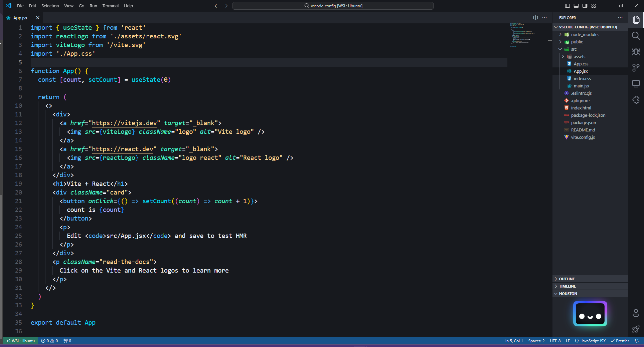644x347 pixels.
Task: Click the JavaScript JSX language mode
Action: click(593, 341)
